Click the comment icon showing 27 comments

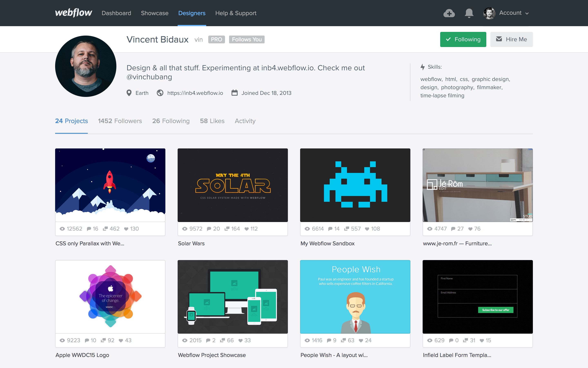point(453,229)
